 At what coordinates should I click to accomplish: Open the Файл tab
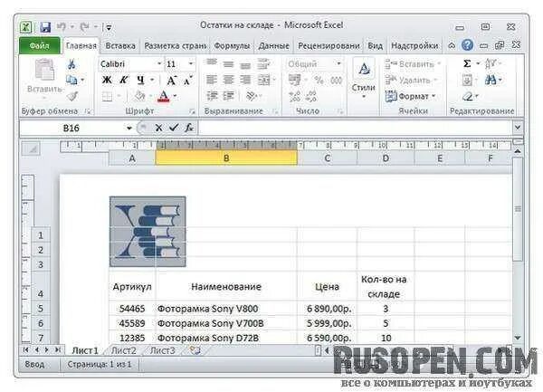[40, 45]
